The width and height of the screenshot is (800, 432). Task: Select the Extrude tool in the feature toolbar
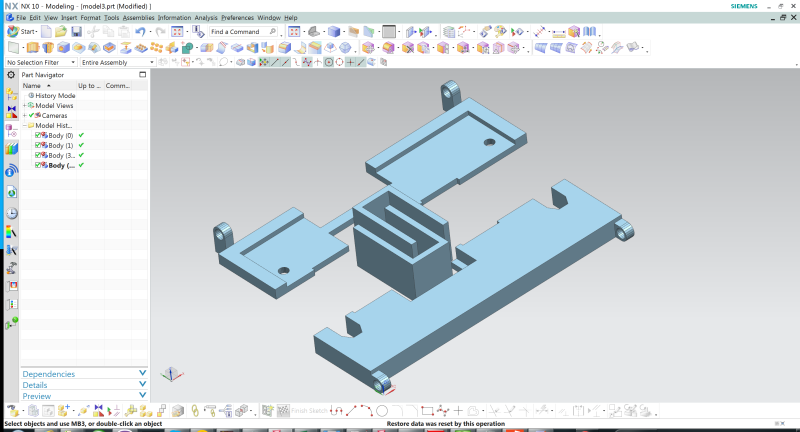[x=33, y=48]
